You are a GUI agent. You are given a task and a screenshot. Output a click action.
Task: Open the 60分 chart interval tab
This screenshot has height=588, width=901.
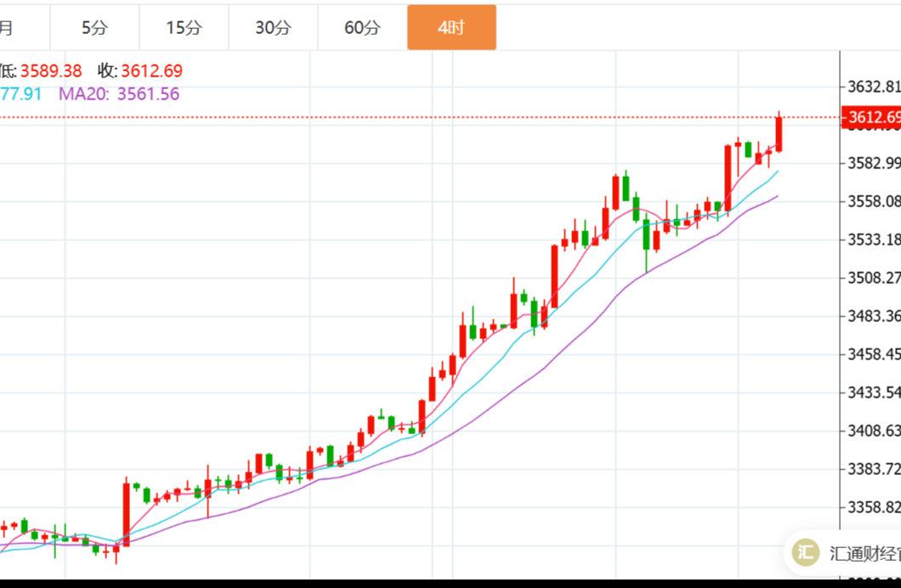click(x=363, y=27)
